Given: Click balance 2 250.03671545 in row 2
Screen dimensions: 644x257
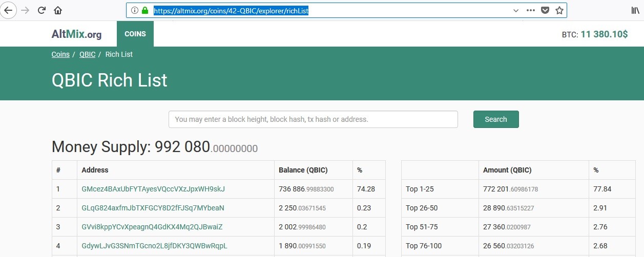Looking at the screenshot, I should [x=302, y=208].
